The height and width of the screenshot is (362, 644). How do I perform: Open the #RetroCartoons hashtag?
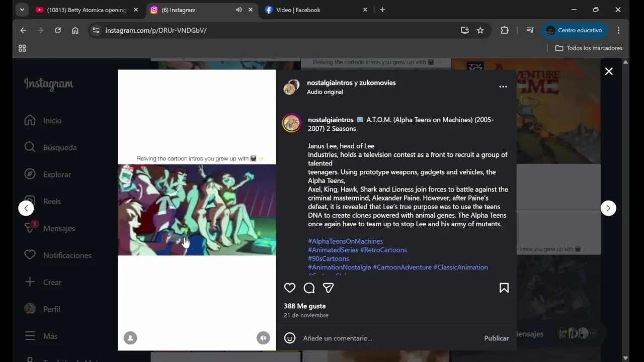[x=383, y=250]
